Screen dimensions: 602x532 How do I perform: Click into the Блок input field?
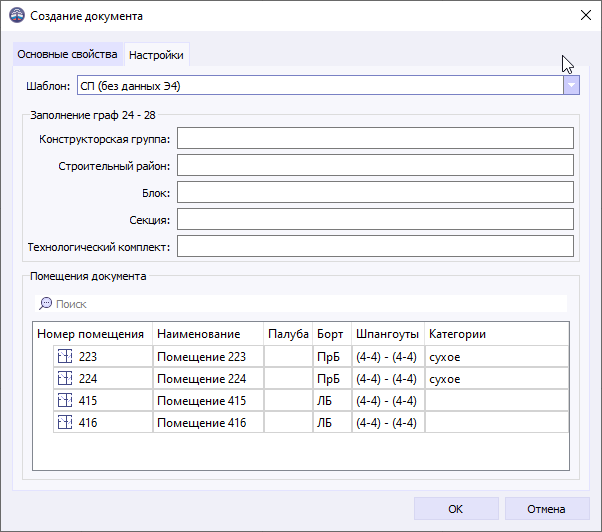(x=375, y=192)
